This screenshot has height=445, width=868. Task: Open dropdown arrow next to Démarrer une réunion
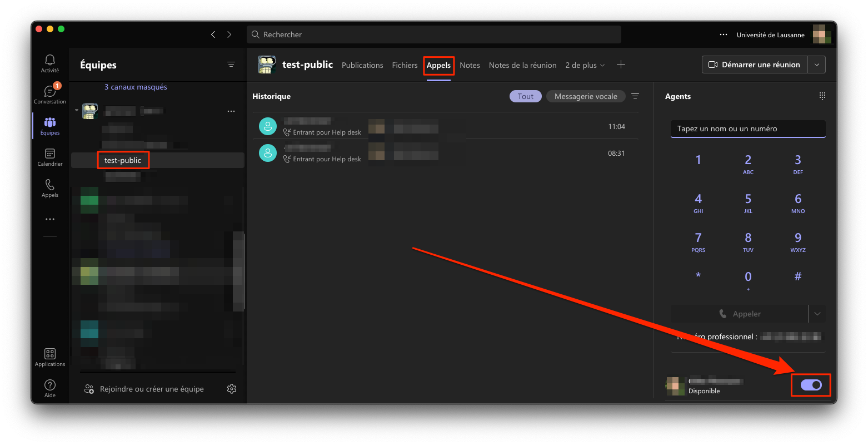[x=817, y=65]
